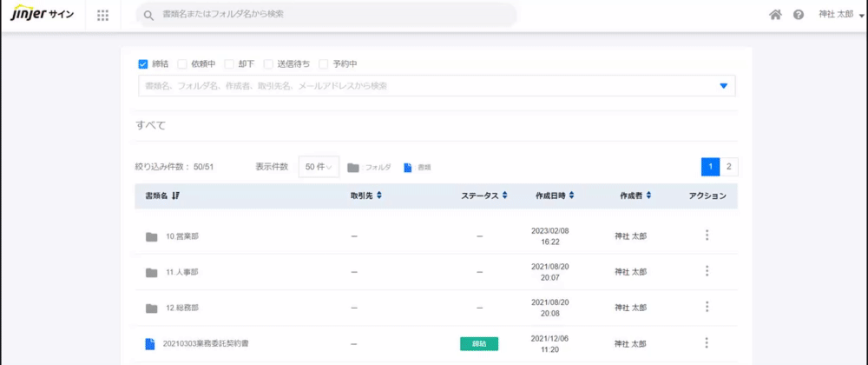Open 10.営業部 folder name
Image resolution: width=868 pixels, height=365 pixels.
coord(182,236)
